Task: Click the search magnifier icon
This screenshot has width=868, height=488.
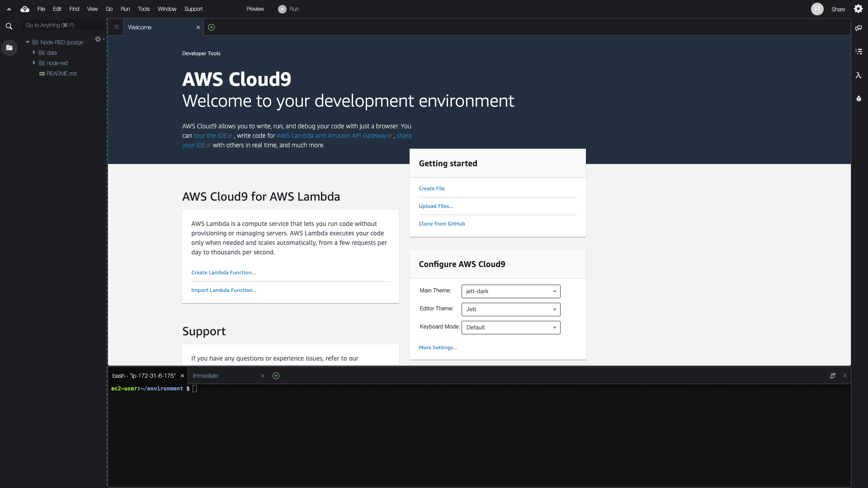Action: [9, 26]
